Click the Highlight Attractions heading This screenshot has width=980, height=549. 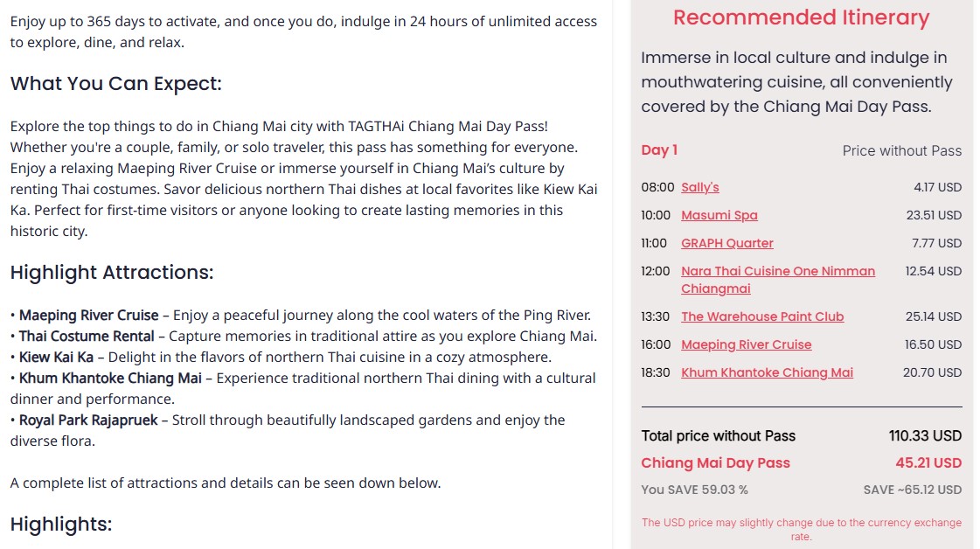112,272
